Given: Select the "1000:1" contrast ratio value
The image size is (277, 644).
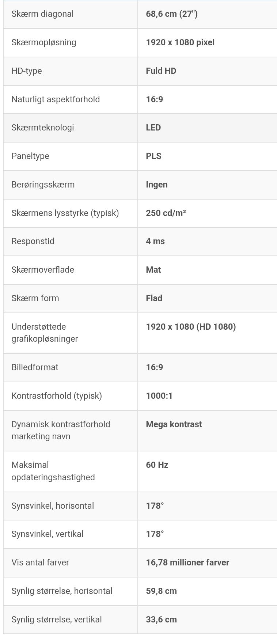Looking at the screenshot, I should (159, 396).
